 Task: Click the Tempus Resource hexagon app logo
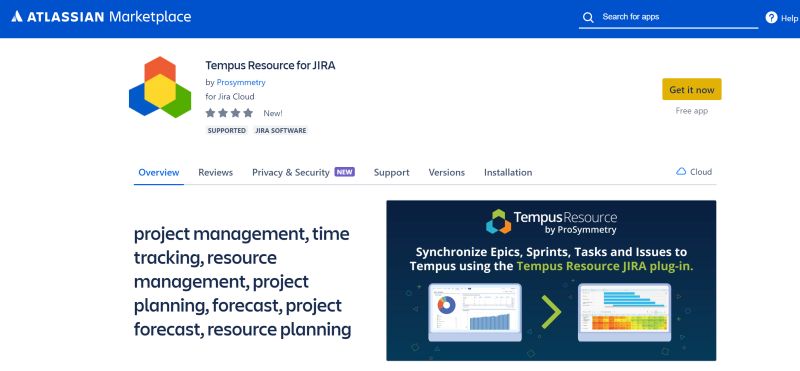click(x=160, y=87)
